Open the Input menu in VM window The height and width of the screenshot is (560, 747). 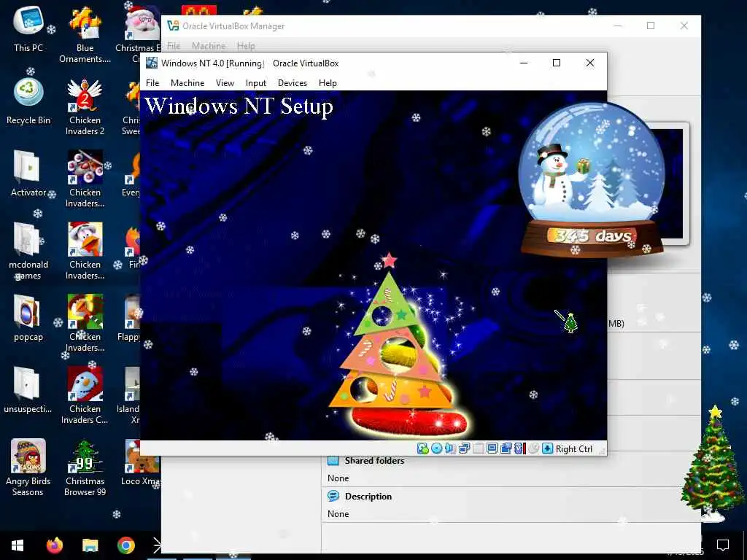point(256,83)
